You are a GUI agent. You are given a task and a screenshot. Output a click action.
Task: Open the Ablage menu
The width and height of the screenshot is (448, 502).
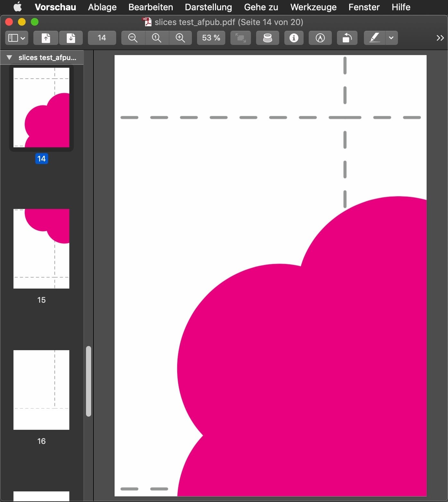pyautogui.click(x=102, y=7)
